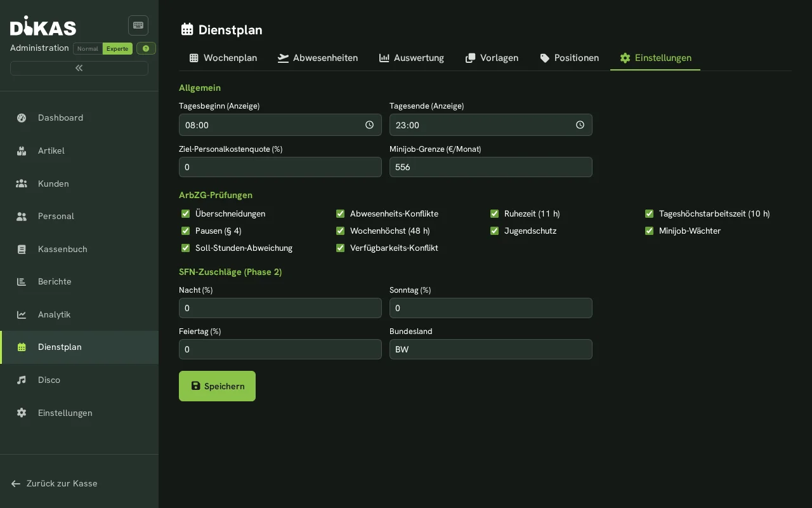Click the Analytik chart icon

tap(22, 314)
